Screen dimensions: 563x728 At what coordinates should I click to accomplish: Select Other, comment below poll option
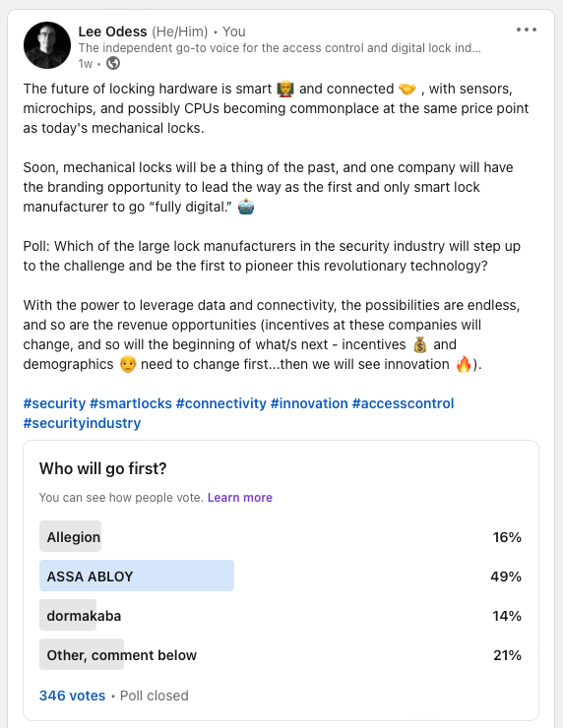point(281,654)
